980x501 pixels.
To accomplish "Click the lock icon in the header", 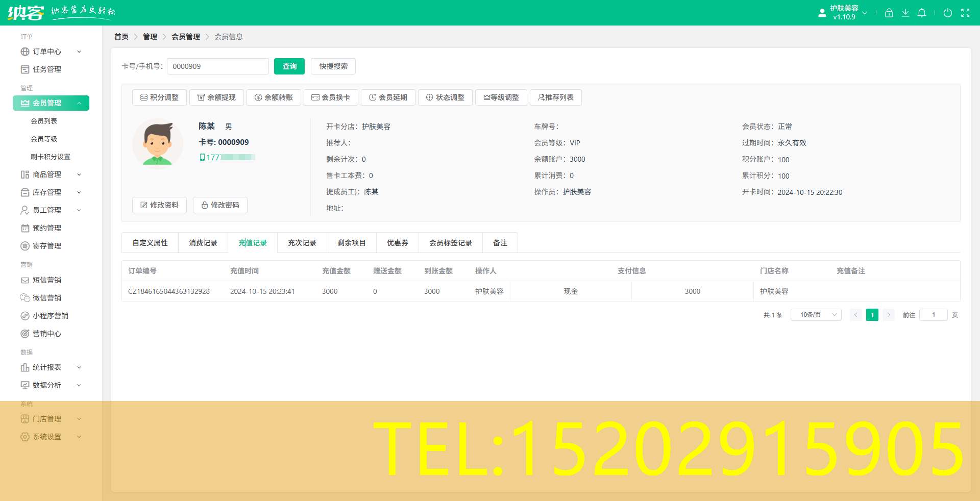I will click(x=889, y=13).
